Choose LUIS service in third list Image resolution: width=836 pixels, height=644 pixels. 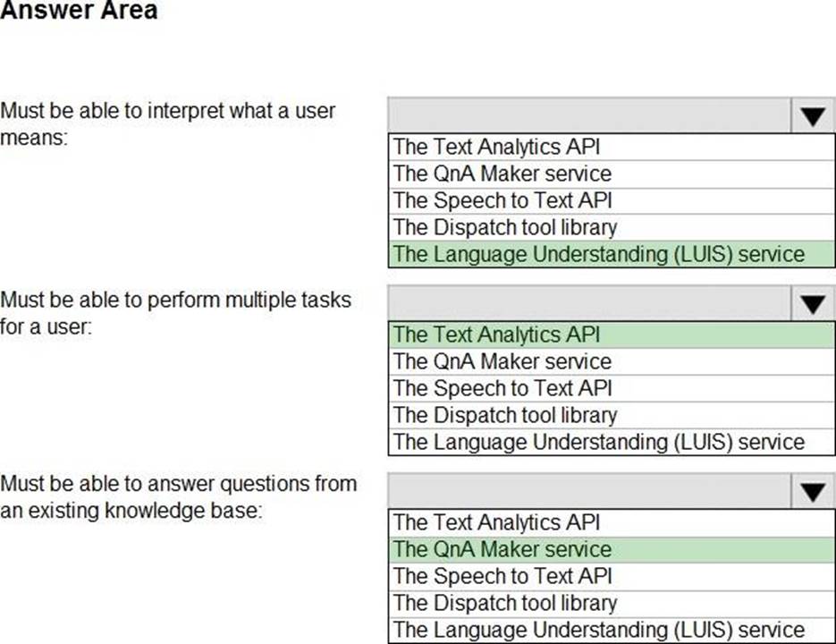[612, 630]
